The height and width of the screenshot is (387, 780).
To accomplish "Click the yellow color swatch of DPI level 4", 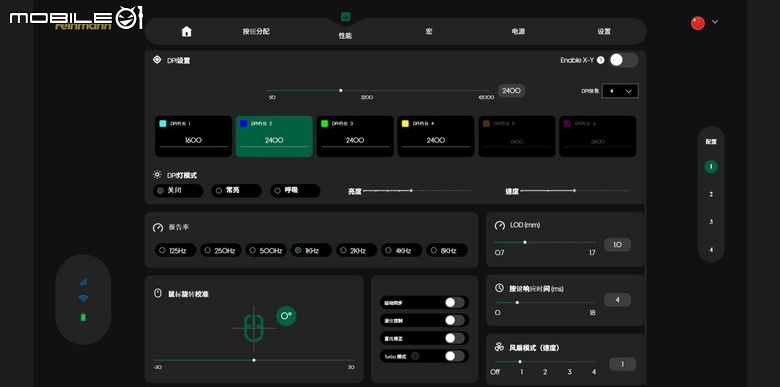I will pos(405,123).
